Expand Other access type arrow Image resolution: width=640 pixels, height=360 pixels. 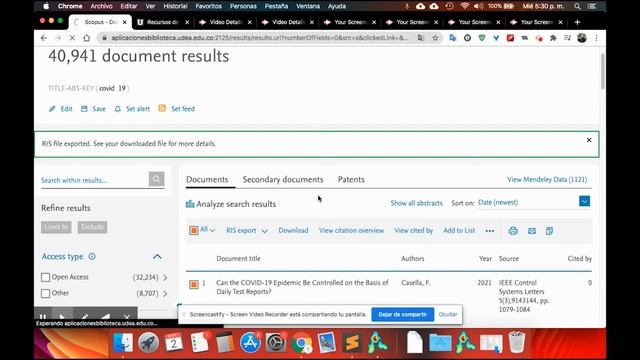coord(165,293)
